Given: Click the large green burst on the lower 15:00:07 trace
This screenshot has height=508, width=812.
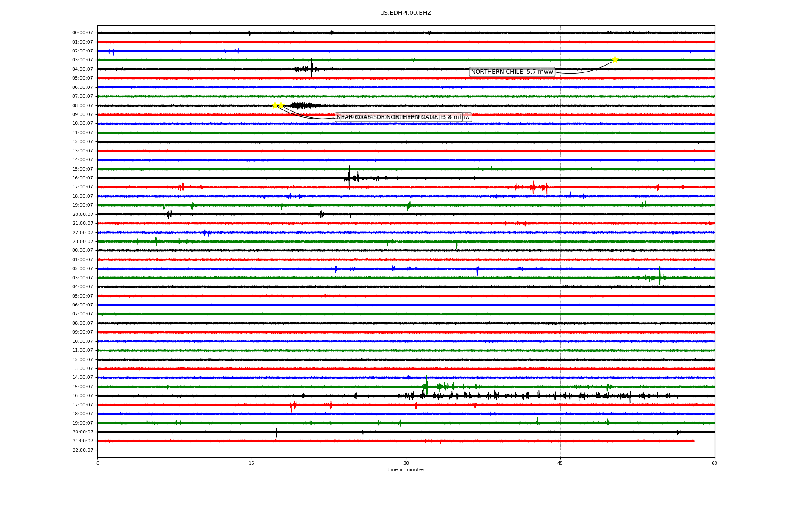Looking at the screenshot, I should pyautogui.click(x=426, y=385).
